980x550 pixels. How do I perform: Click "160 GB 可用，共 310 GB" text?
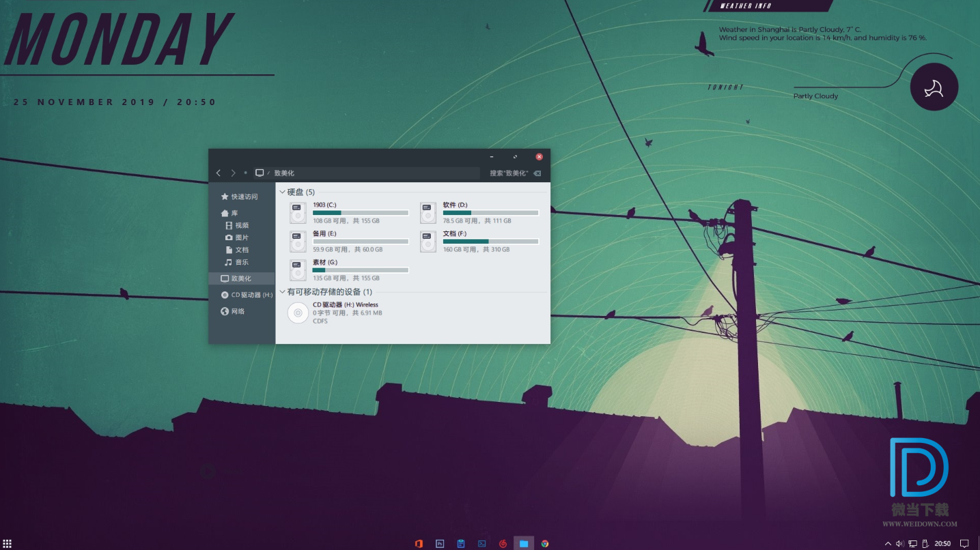pyautogui.click(x=476, y=250)
